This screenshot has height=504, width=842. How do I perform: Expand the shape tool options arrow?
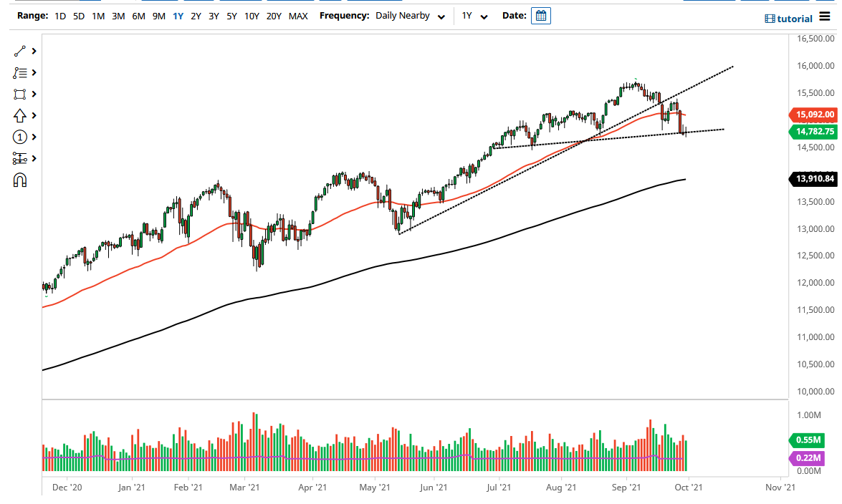pos(34,94)
